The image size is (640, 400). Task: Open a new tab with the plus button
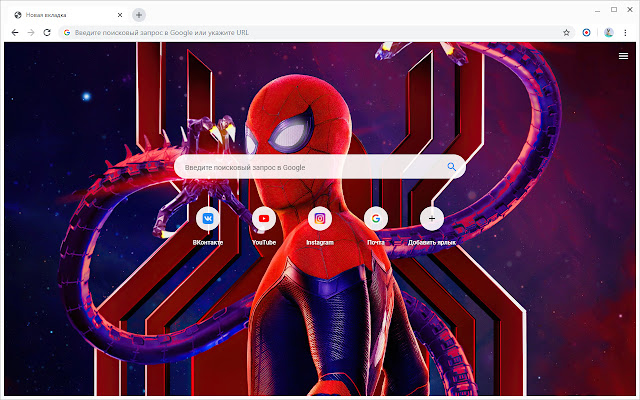pos(139,15)
